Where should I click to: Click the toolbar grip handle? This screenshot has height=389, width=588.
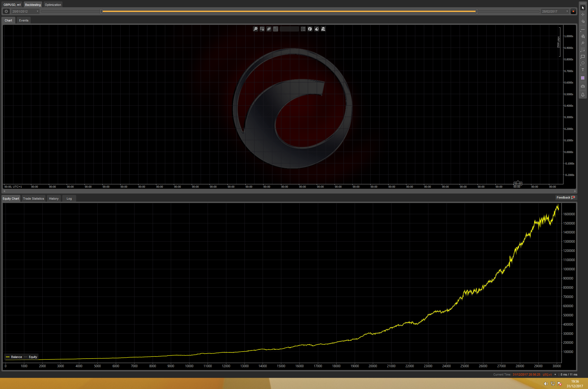point(583,3)
